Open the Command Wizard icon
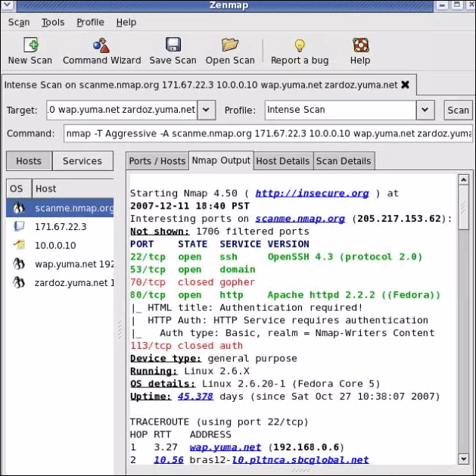The width and height of the screenshot is (476, 476). tap(101, 45)
